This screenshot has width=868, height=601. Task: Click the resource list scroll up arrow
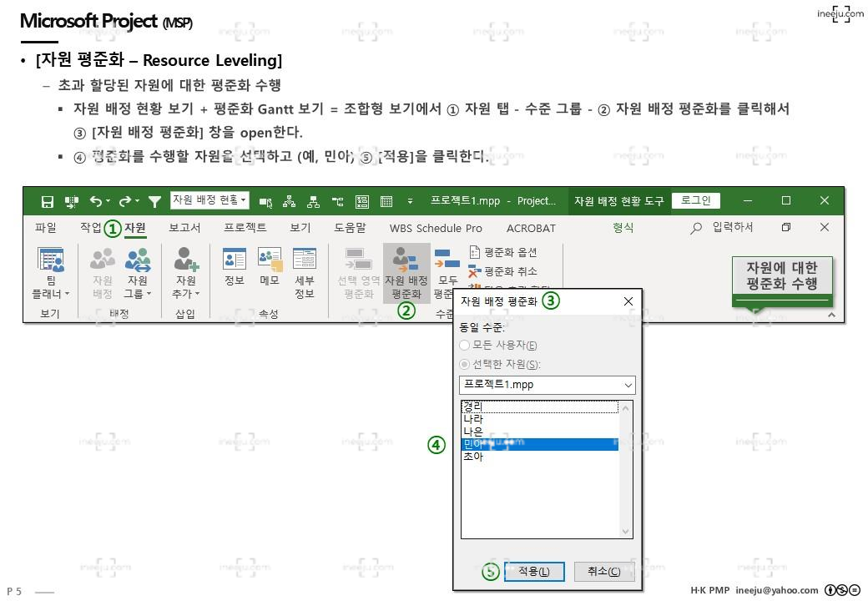(625, 408)
